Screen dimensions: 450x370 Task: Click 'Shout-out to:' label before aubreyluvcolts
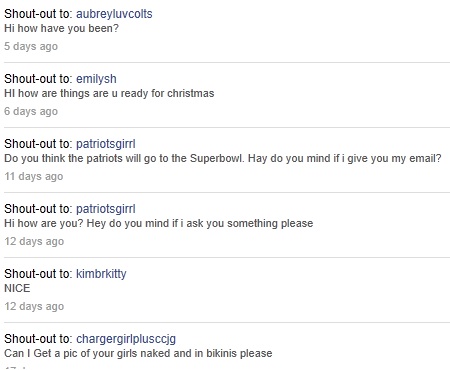[38, 14]
